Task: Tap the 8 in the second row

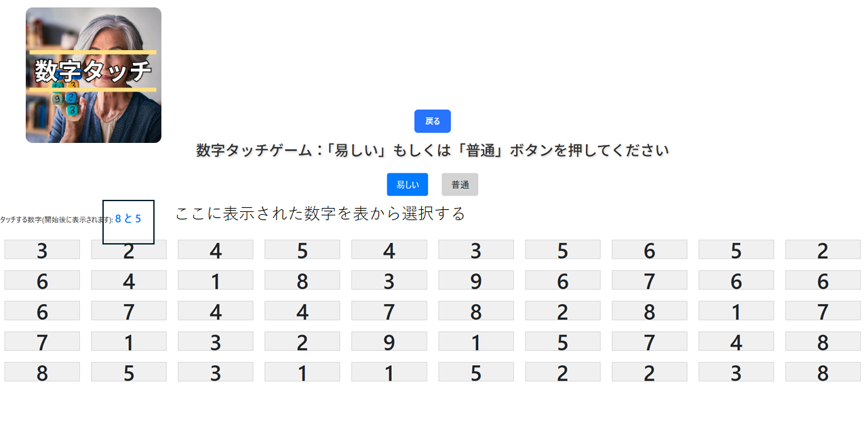Action: point(302,280)
